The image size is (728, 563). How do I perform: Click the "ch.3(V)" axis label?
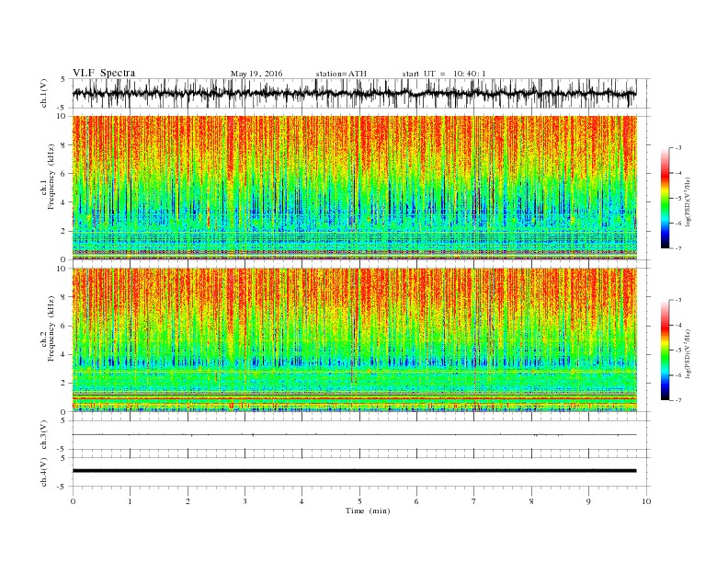pyautogui.click(x=44, y=435)
